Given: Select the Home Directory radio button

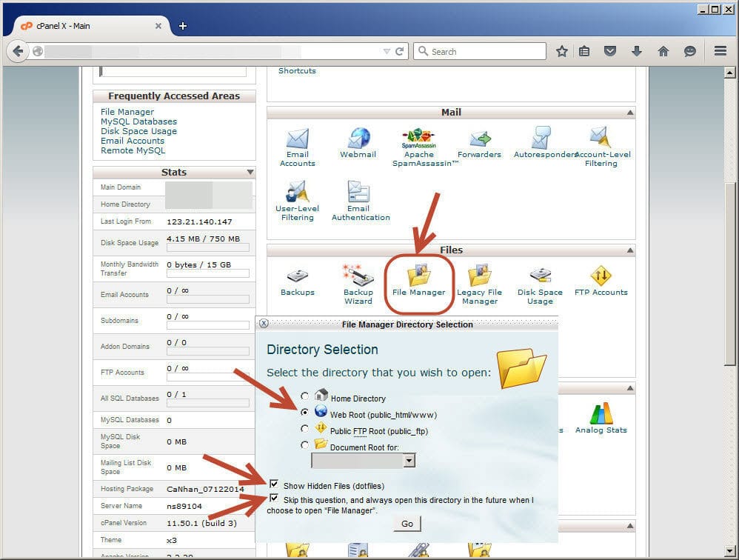Looking at the screenshot, I should click(305, 398).
